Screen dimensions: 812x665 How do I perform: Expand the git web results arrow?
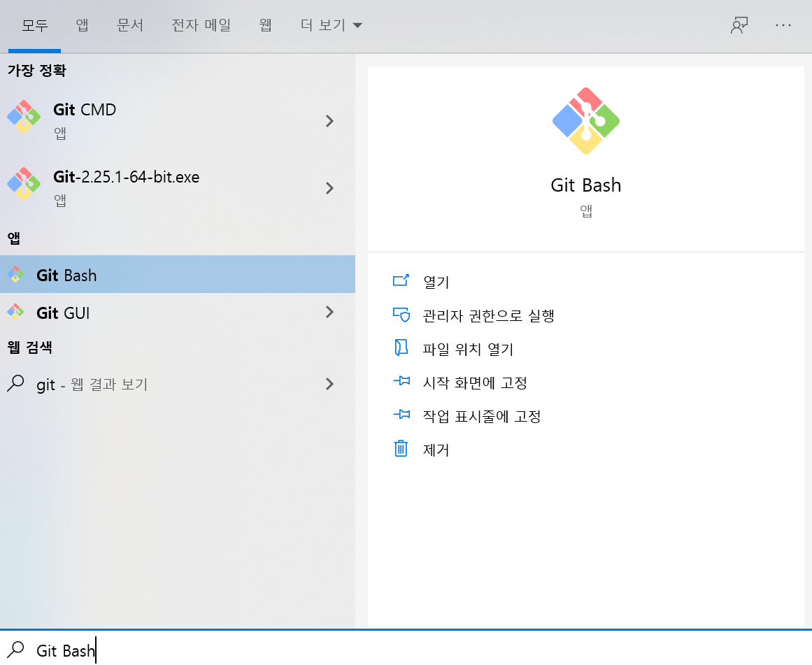tap(329, 384)
